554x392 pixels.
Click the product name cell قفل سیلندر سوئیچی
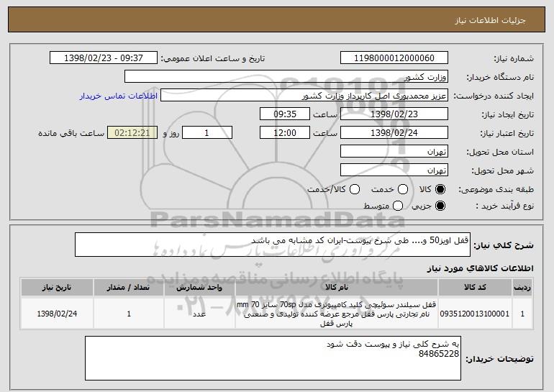[x=337, y=314]
